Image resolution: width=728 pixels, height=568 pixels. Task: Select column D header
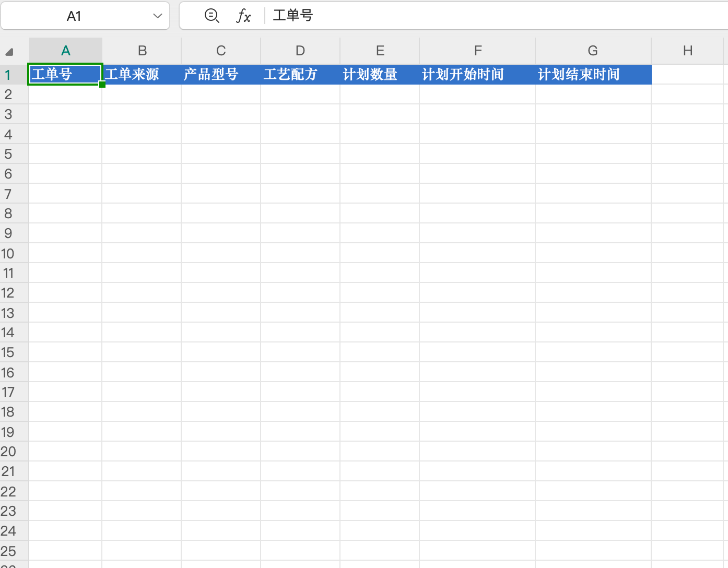click(x=300, y=51)
